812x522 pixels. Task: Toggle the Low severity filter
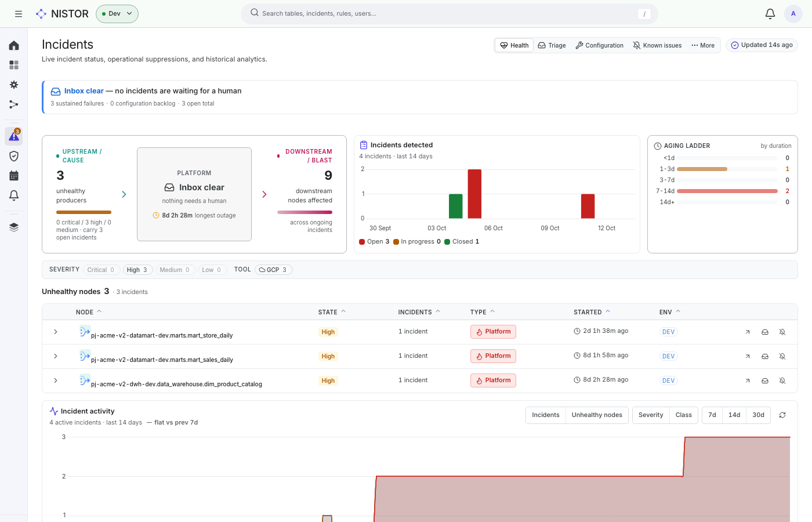coord(212,270)
